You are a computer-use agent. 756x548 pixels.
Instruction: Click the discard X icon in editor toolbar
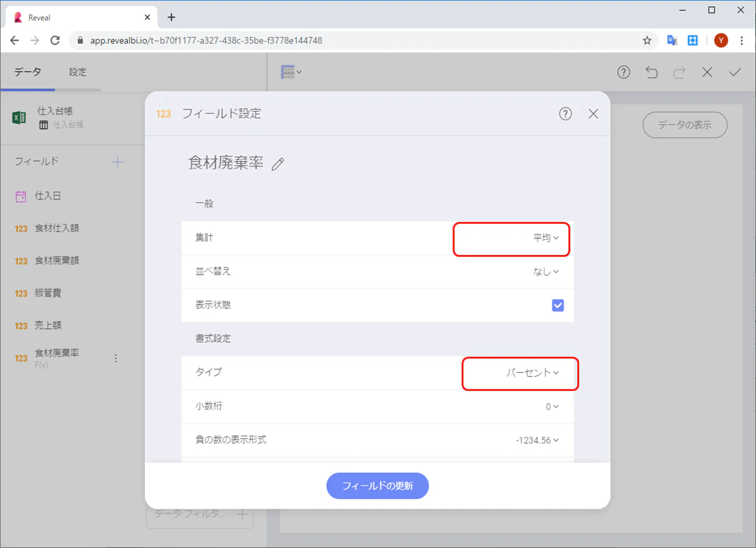click(x=707, y=72)
